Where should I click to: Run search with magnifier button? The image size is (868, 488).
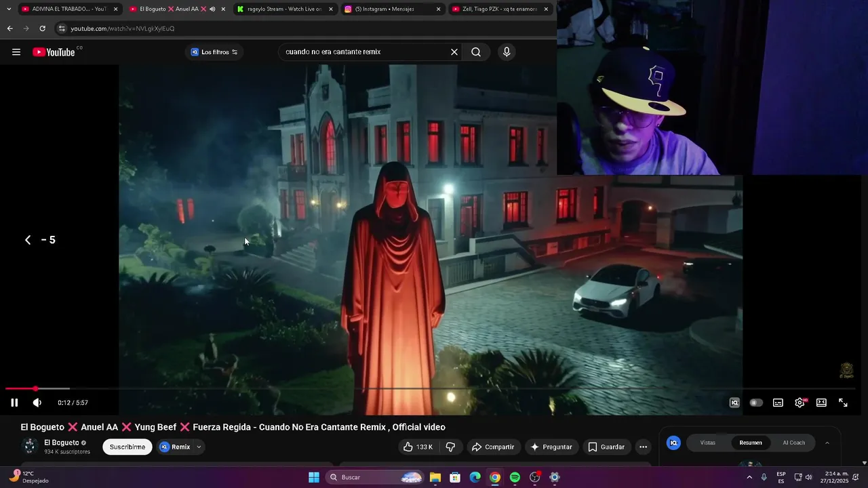coord(476,52)
